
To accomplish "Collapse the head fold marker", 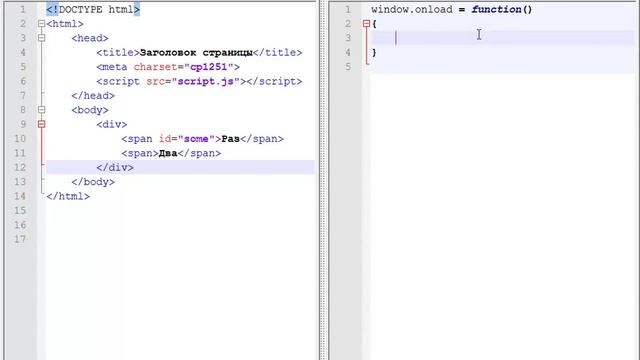I will pyautogui.click(x=41, y=38).
